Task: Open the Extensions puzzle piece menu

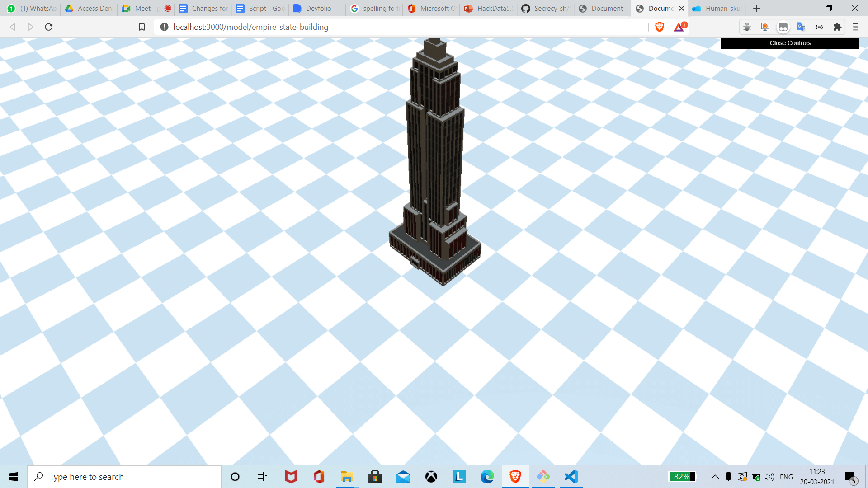Action: 837,27
